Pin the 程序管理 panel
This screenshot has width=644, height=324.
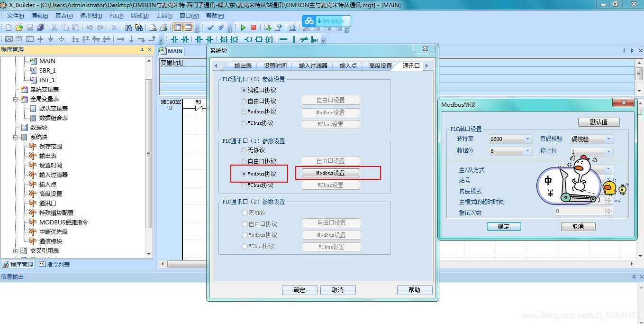tap(142, 50)
